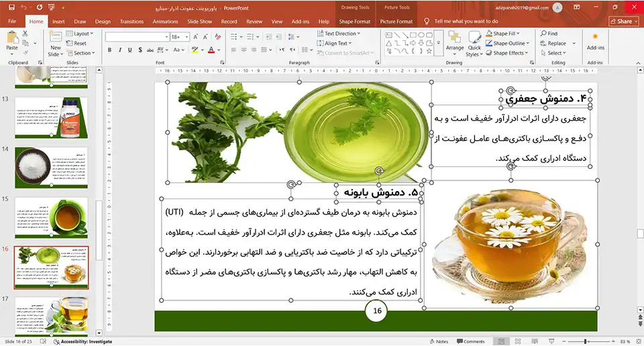
Task: Open the Select dropdown in Editing
Action: pyautogui.click(x=553, y=53)
